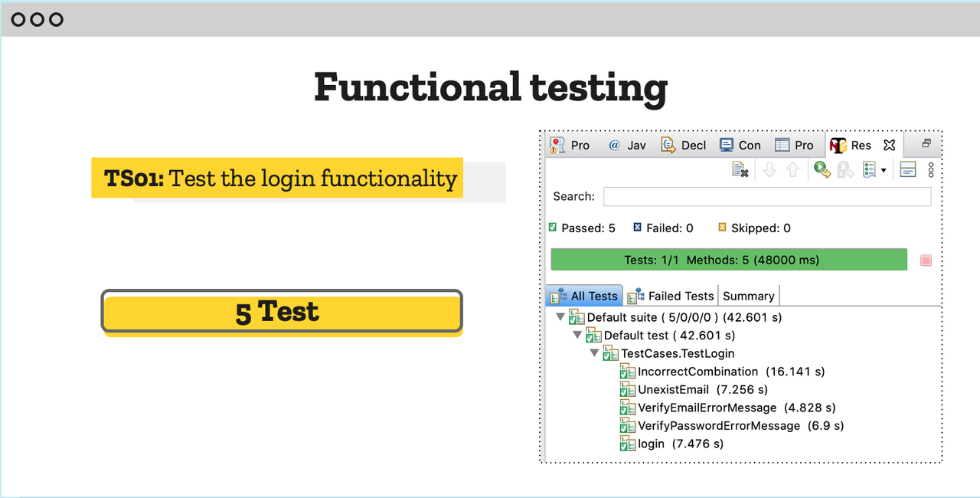
Task: Click the red stop button beside progress bar
Action: click(926, 260)
